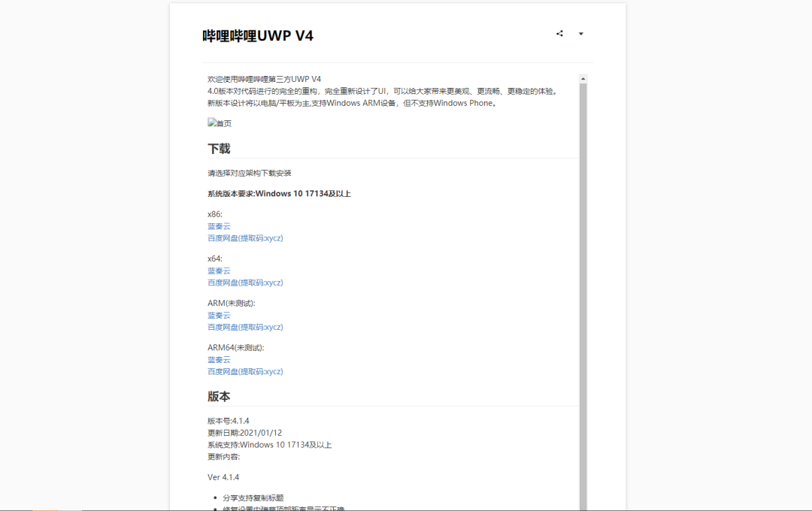This screenshot has width=812, height=511.
Task: Click the scrollbar up arrow
Action: click(x=583, y=77)
